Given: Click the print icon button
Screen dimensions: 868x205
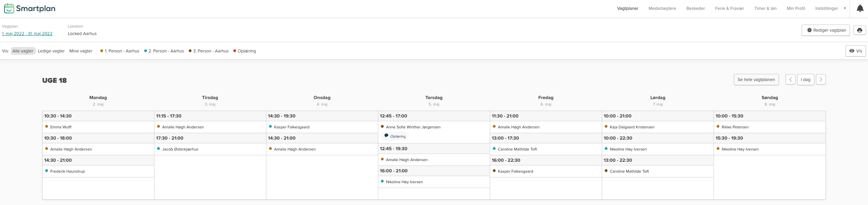Looking at the screenshot, I should pos(859,30).
